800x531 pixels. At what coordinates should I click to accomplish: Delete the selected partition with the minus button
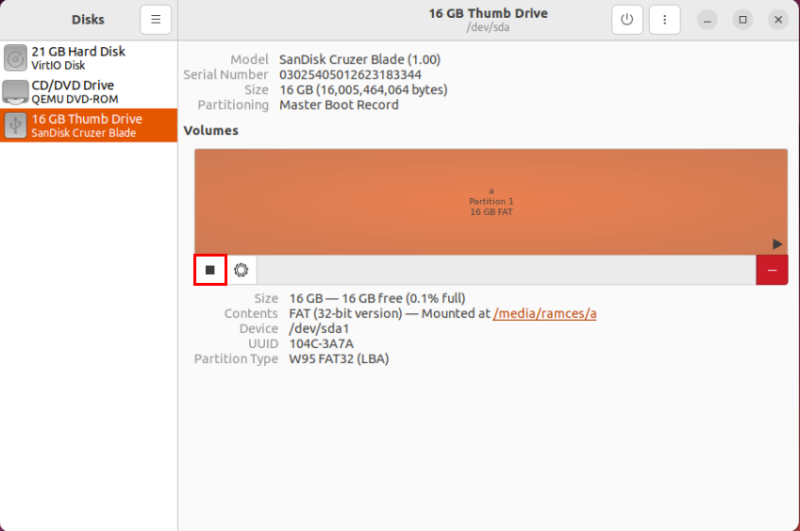772,270
